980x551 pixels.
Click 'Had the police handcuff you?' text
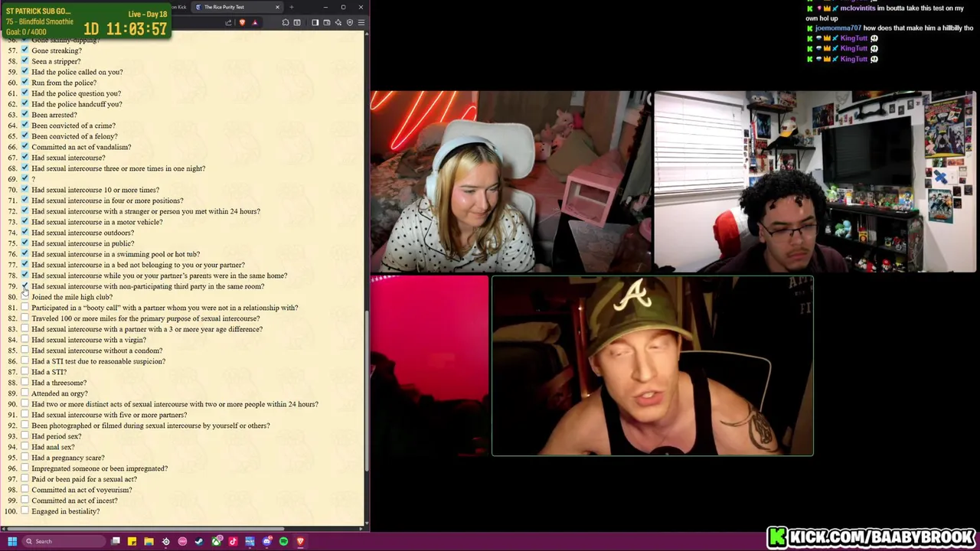[77, 104]
